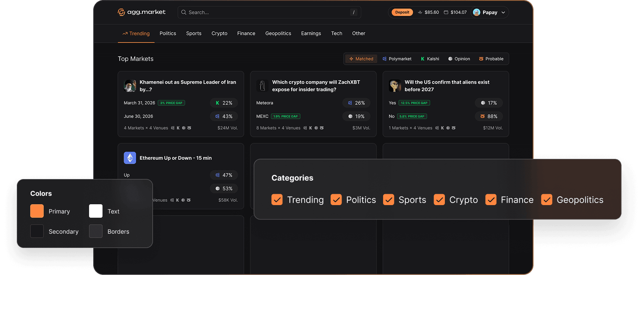Click the Opinion globe icon in venue filter
The width and height of the screenshot is (644, 311).
click(450, 59)
